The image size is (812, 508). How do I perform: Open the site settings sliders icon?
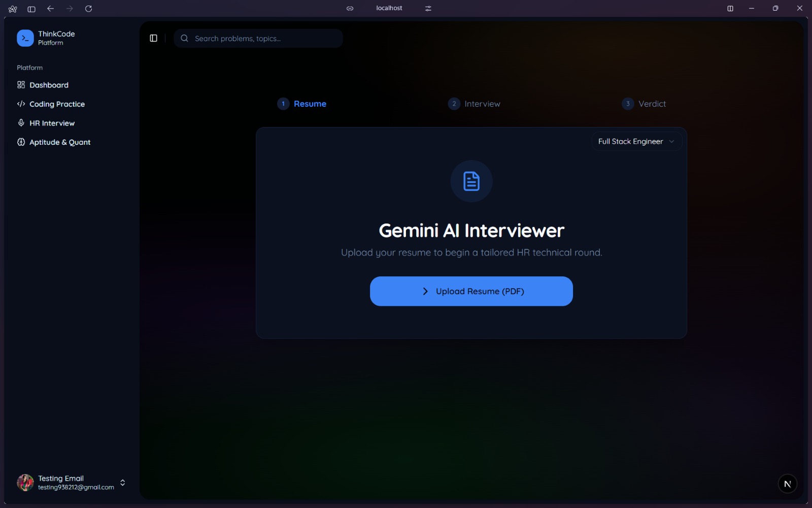(428, 8)
